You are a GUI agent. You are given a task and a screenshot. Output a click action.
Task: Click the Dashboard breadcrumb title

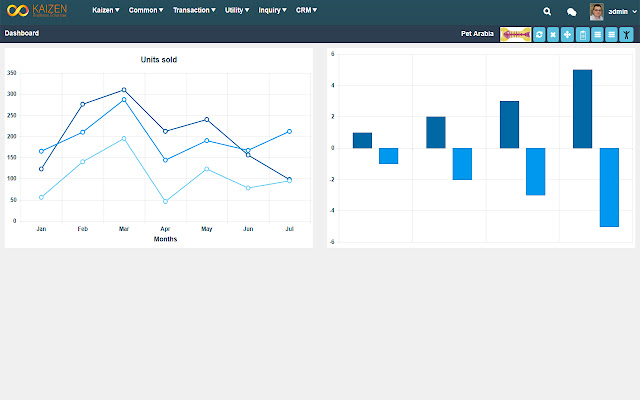tap(22, 33)
